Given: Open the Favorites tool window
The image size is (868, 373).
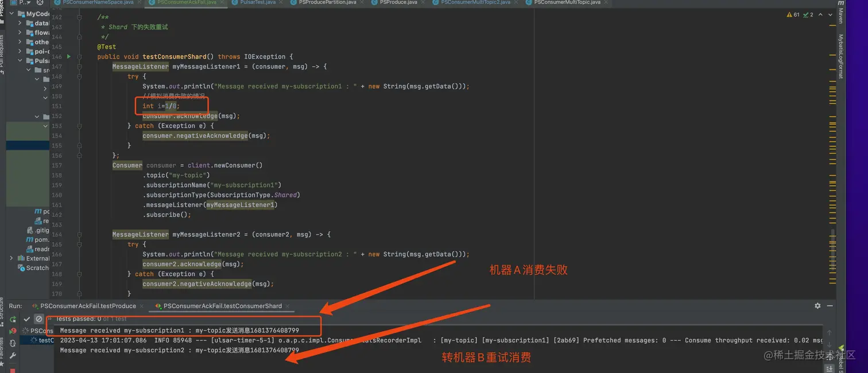Looking at the screenshot, I should pos(2,351).
